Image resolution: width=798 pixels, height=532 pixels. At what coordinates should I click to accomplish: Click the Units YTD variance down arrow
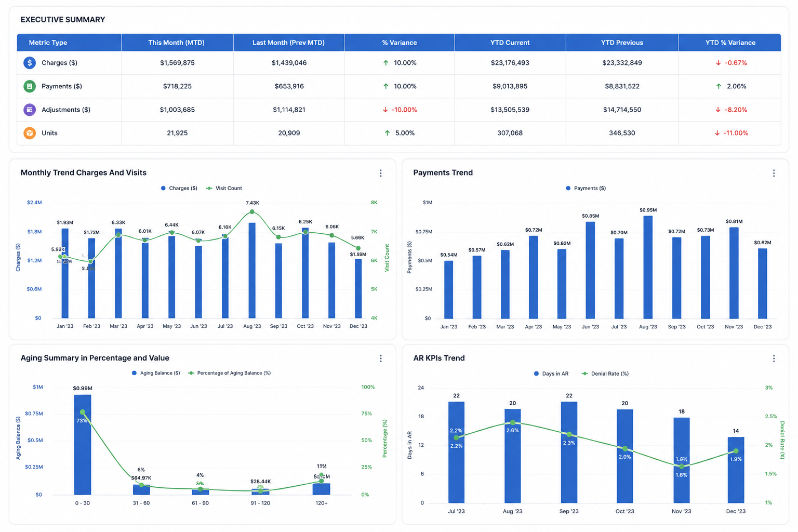(x=717, y=133)
